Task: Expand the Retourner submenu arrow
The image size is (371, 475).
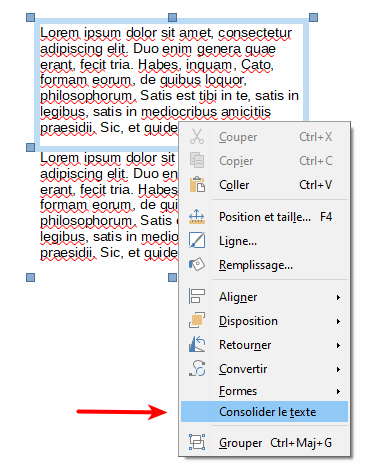Action: point(338,345)
